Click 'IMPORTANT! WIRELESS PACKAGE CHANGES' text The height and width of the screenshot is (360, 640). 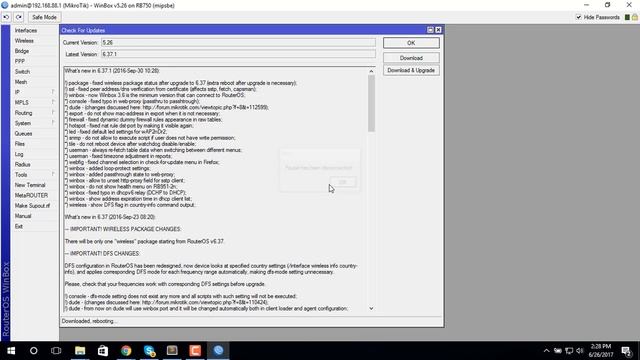[123, 229]
